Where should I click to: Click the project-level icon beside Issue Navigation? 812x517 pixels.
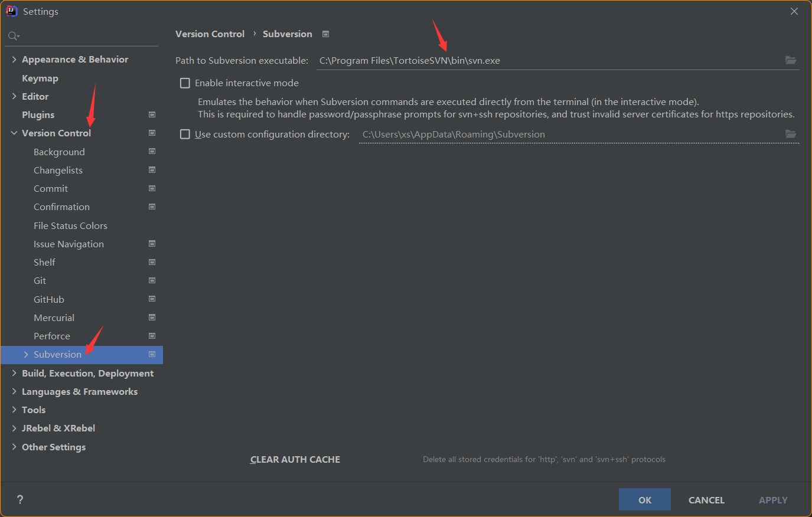[152, 244]
